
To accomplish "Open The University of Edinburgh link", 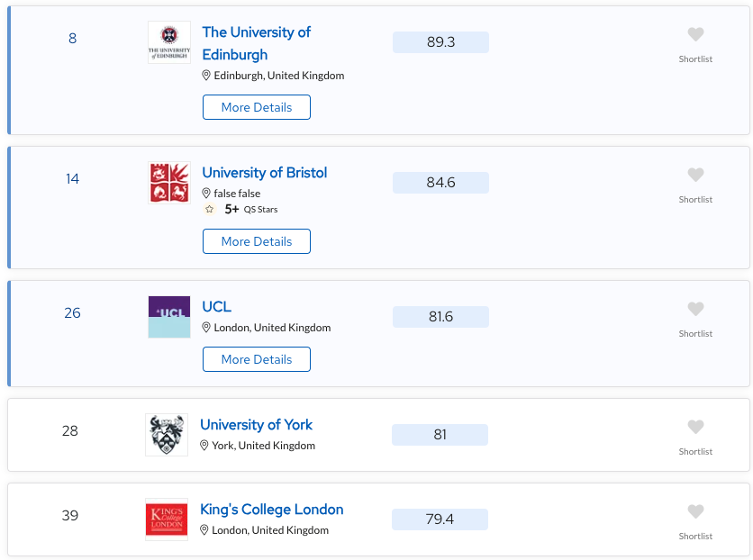I will tap(256, 43).
